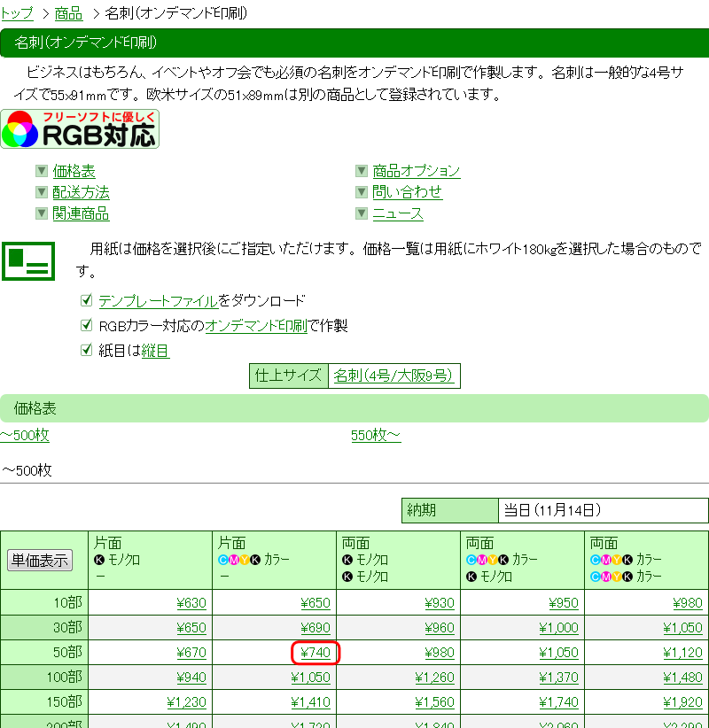
Task: Click checkmark next to テンプレートファイル line
Action: [86, 300]
